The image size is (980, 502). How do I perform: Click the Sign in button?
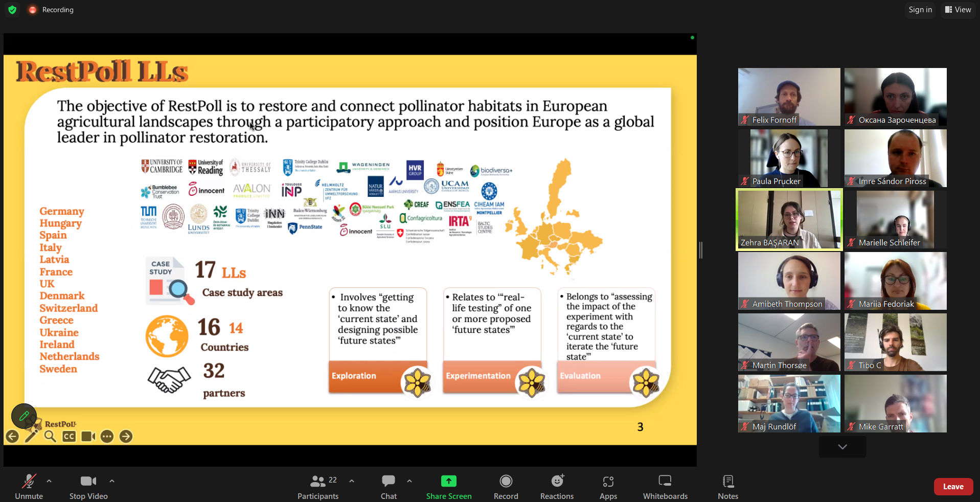(x=920, y=10)
